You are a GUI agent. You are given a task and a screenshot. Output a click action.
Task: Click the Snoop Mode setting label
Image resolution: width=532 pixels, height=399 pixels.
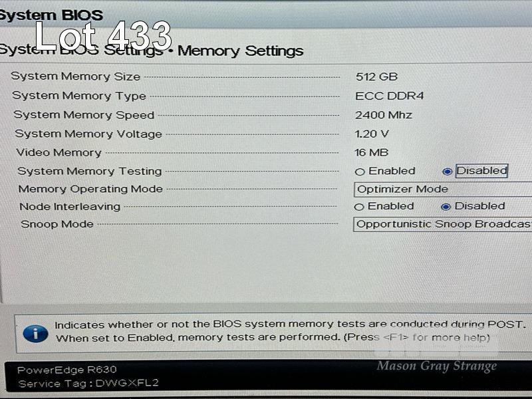[57, 224]
